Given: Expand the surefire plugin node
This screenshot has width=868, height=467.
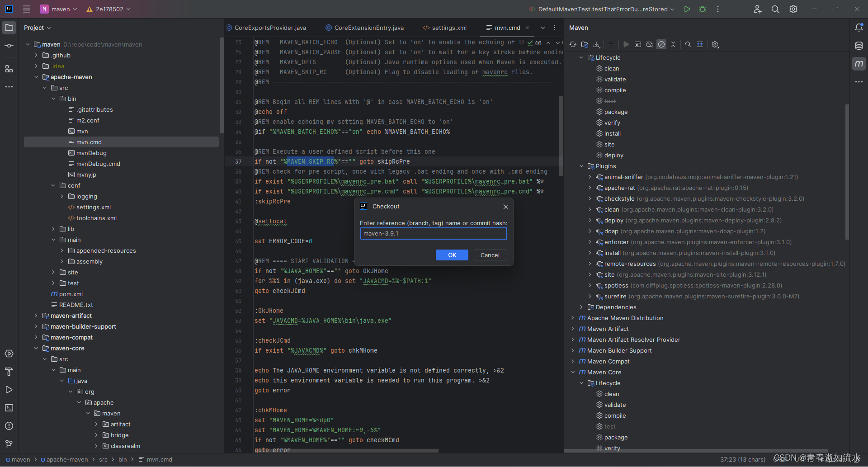Looking at the screenshot, I should point(590,296).
